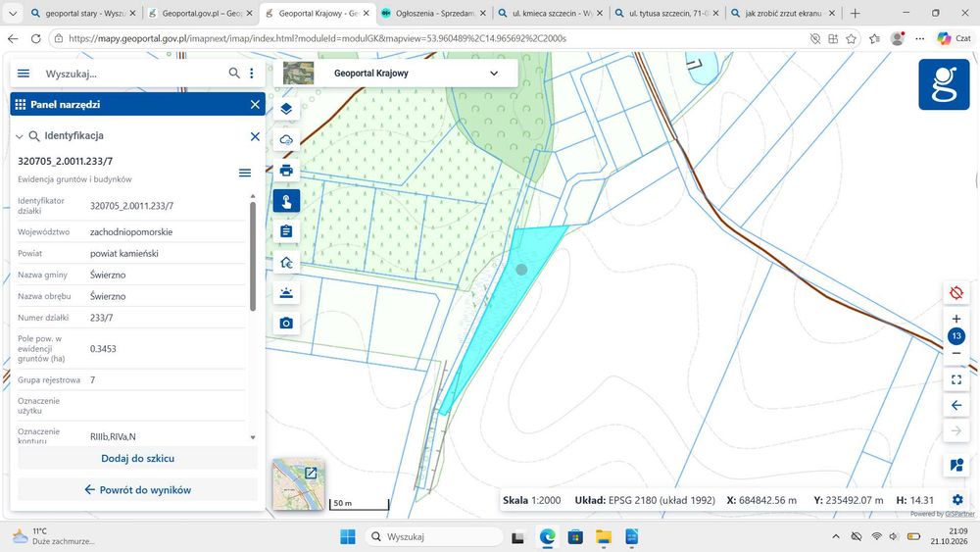Screen dimensions: 980x552
Task: Open Microsoft Edge from taskbar
Action: point(548,536)
